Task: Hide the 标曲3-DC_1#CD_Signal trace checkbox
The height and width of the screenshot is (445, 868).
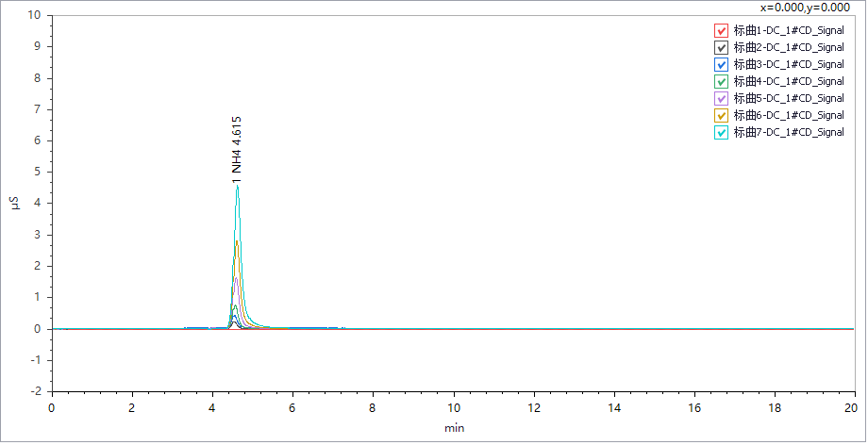Action: coord(721,64)
